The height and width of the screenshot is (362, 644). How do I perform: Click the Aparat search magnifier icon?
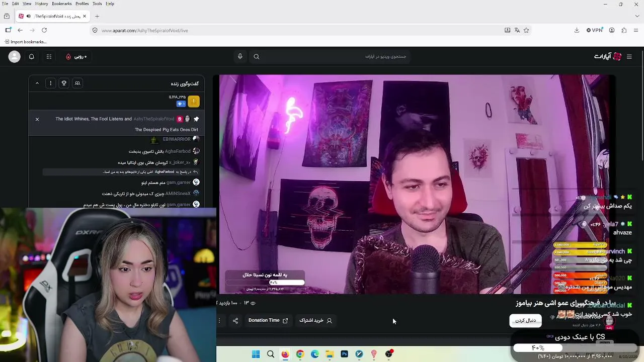point(257,57)
